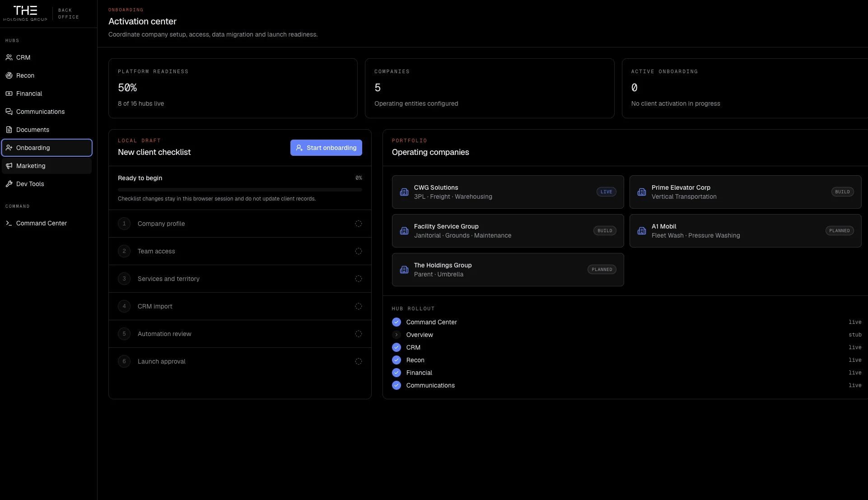Click the Marketing megaphone icon in sidebar

pyautogui.click(x=9, y=166)
